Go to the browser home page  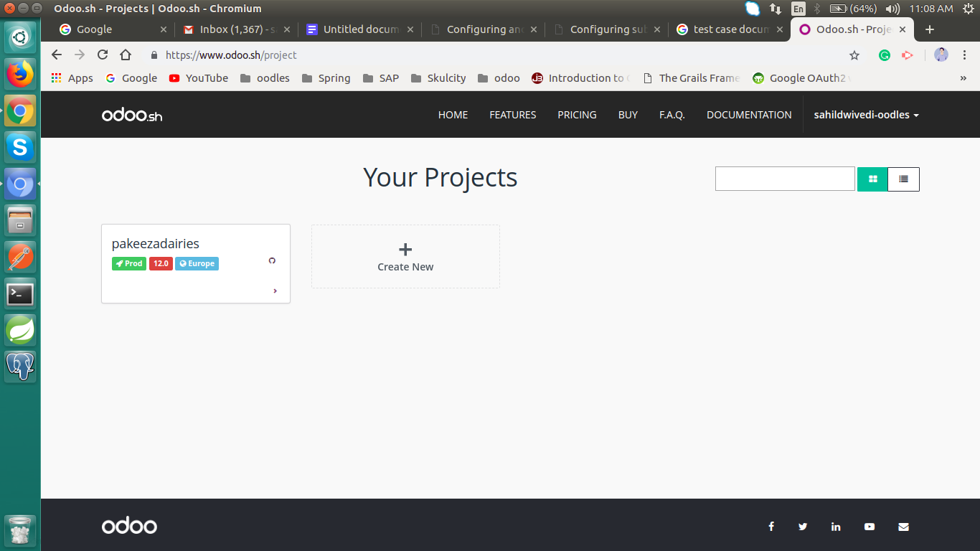(x=126, y=55)
